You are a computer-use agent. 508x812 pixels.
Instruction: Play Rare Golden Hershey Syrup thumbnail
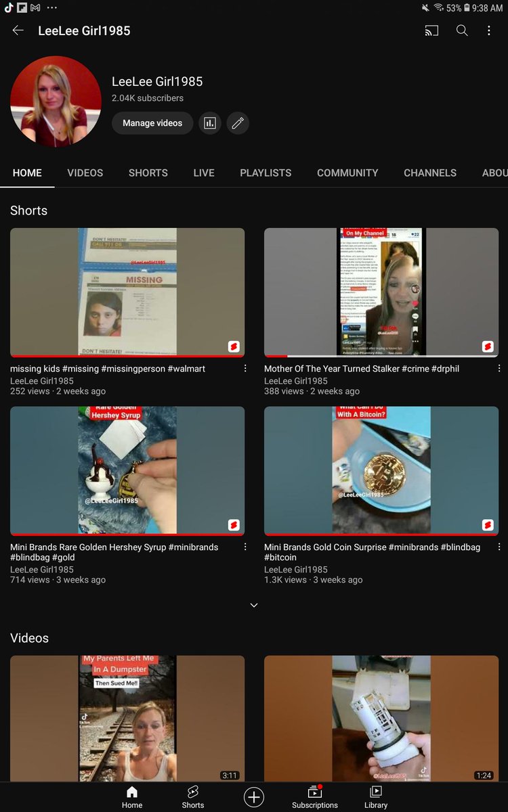coord(127,471)
